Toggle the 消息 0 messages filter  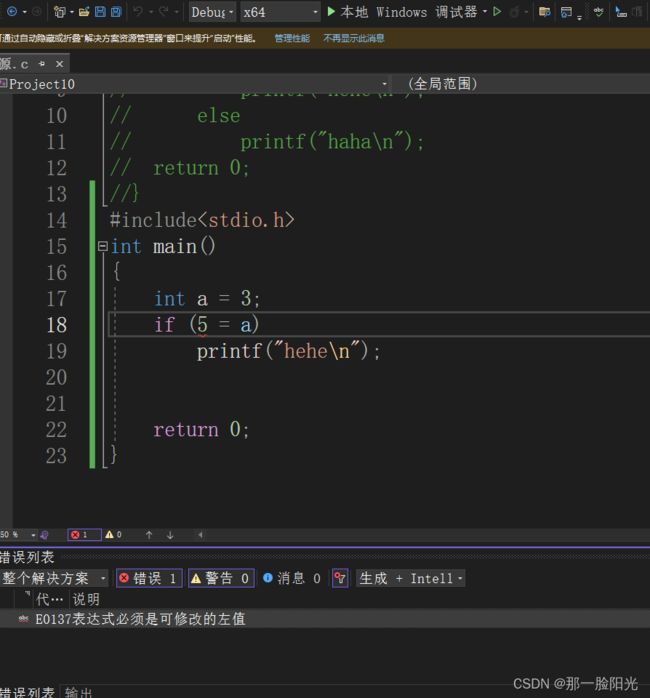coord(292,578)
